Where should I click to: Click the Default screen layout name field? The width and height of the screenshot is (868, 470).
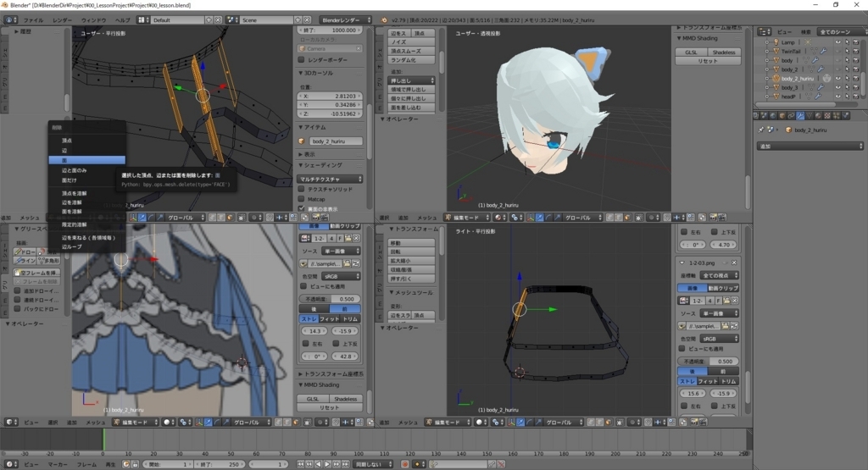(177, 20)
